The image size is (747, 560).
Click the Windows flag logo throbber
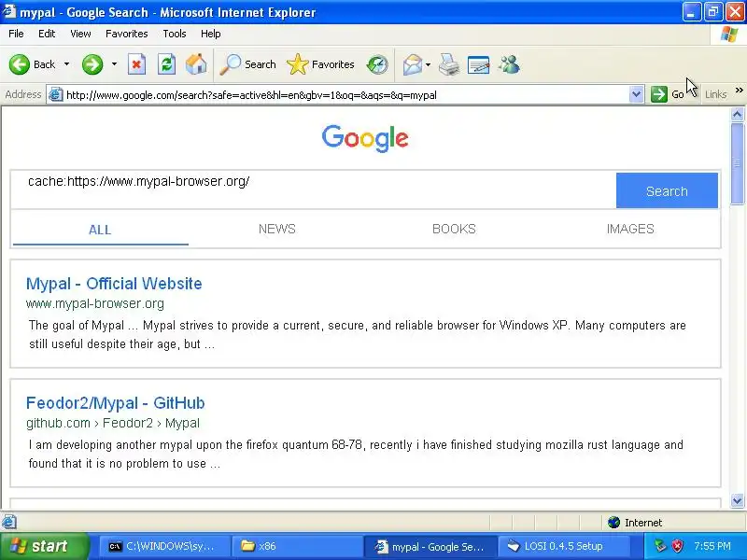coord(729,34)
